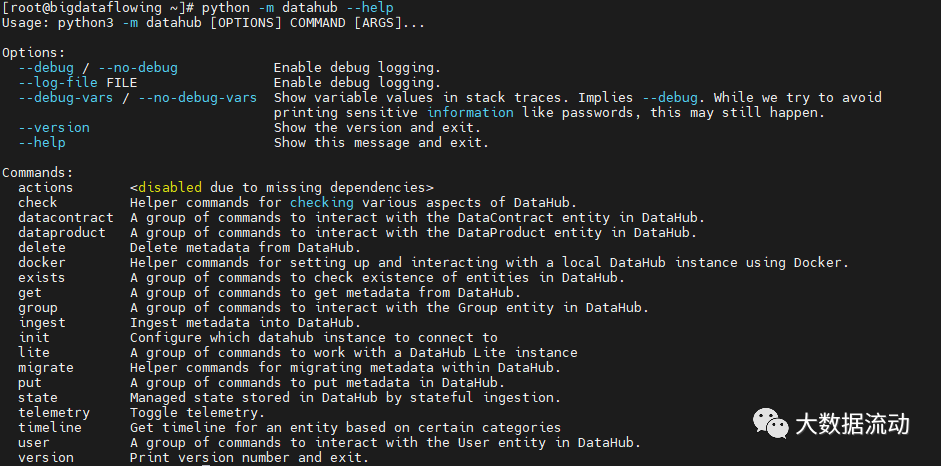
Task: Click the telemetry command name
Action: point(53,413)
